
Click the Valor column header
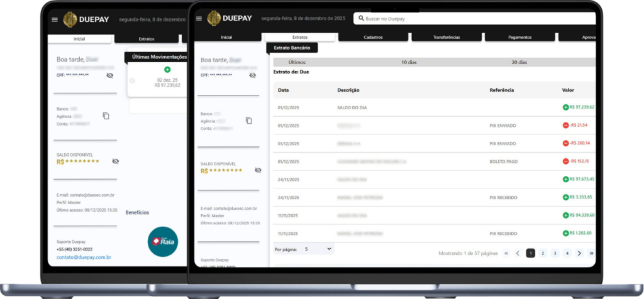[x=568, y=90]
